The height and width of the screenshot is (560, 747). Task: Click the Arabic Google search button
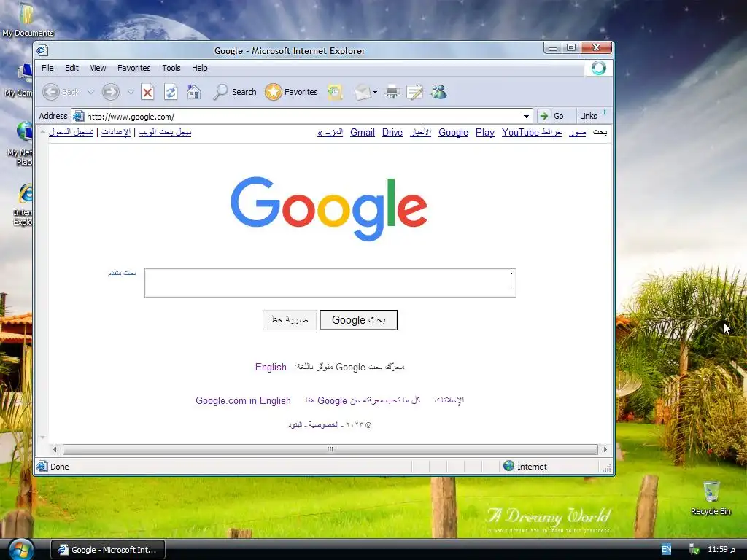pyautogui.click(x=358, y=320)
